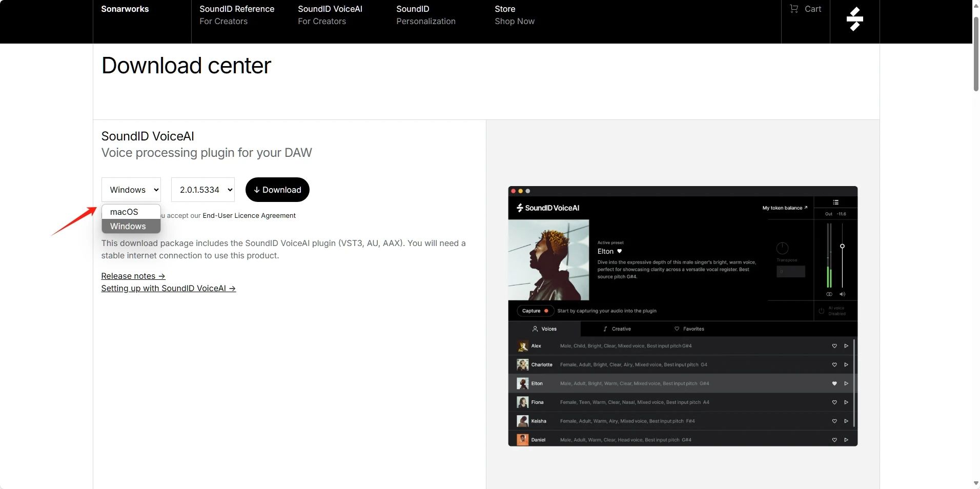This screenshot has width=980, height=489.
Task: Open the Release notes link
Action: coord(133,276)
